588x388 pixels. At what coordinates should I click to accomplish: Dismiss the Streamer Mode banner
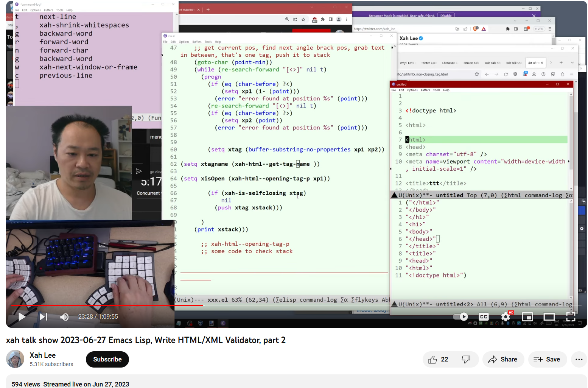pos(534,16)
